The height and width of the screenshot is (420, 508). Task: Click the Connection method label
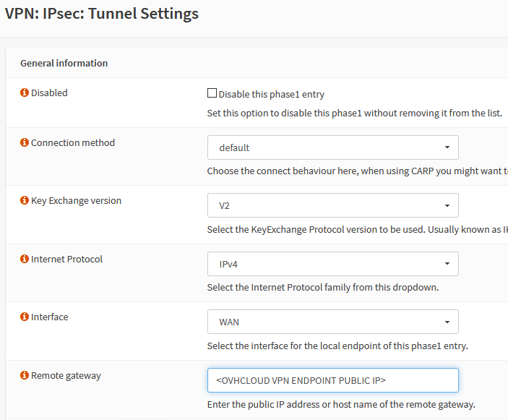pyautogui.click(x=73, y=143)
